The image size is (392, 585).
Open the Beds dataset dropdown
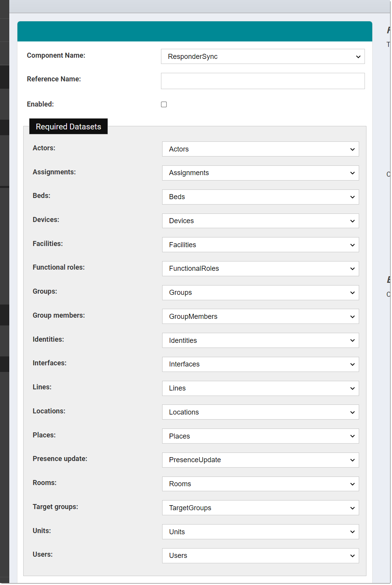260,197
